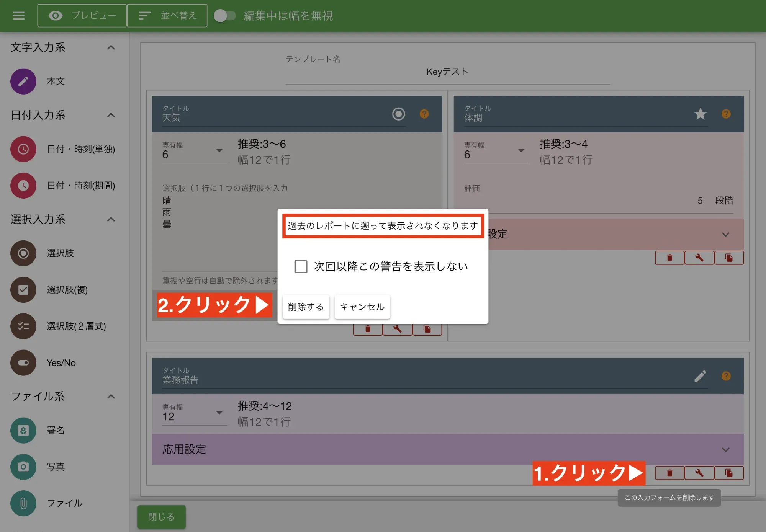The width and height of the screenshot is (766, 532).
Task: Open the 専有幅 dropdown for 業務報告
Action: tap(219, 413)
